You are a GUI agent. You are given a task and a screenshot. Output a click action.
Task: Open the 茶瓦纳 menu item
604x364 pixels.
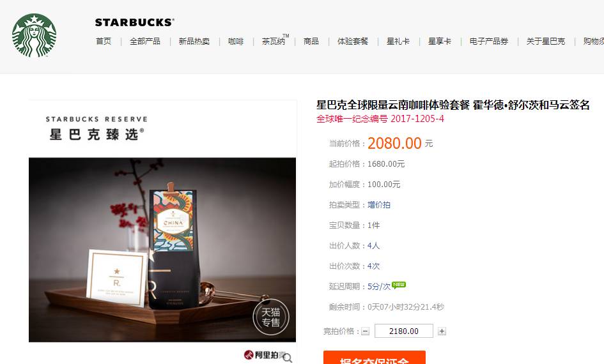pyautogui.click(x=275, y=40)
